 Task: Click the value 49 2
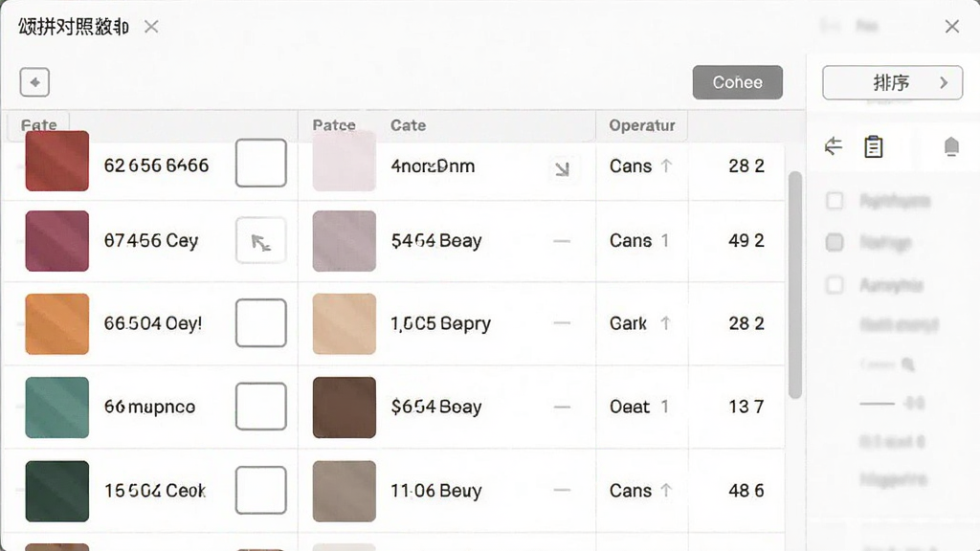point(746,241)
